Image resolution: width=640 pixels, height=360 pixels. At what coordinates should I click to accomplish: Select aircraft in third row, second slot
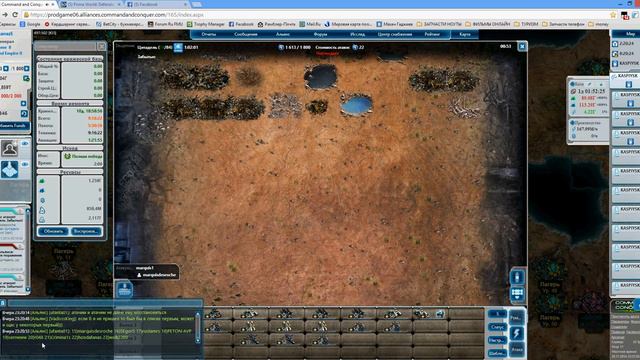[249, 340]
